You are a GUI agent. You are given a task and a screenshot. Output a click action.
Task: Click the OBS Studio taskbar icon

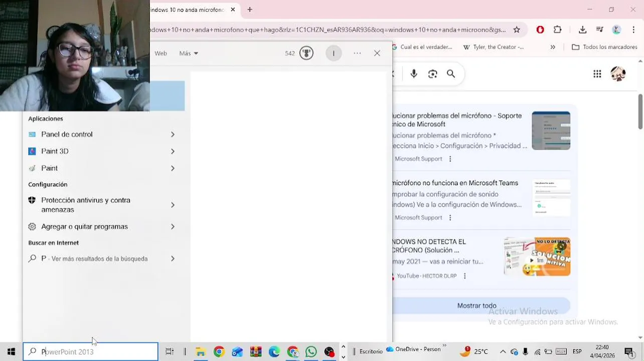329,352
